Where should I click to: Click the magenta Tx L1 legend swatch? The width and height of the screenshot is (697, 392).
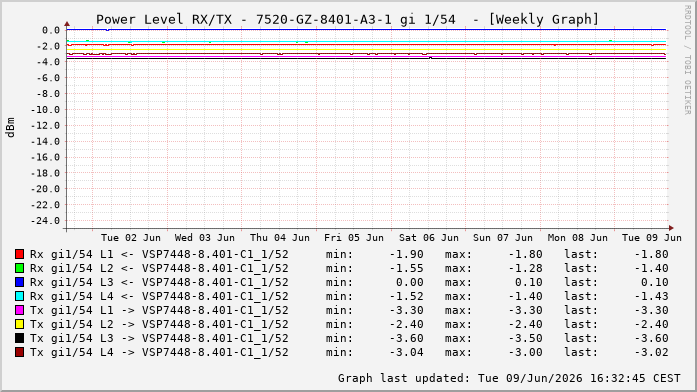(19, 310)
